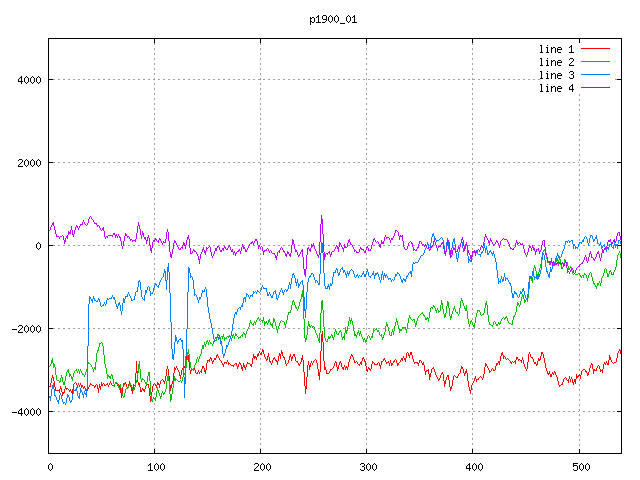Click the purple line 4 legend sample

(x=595, y=87)
